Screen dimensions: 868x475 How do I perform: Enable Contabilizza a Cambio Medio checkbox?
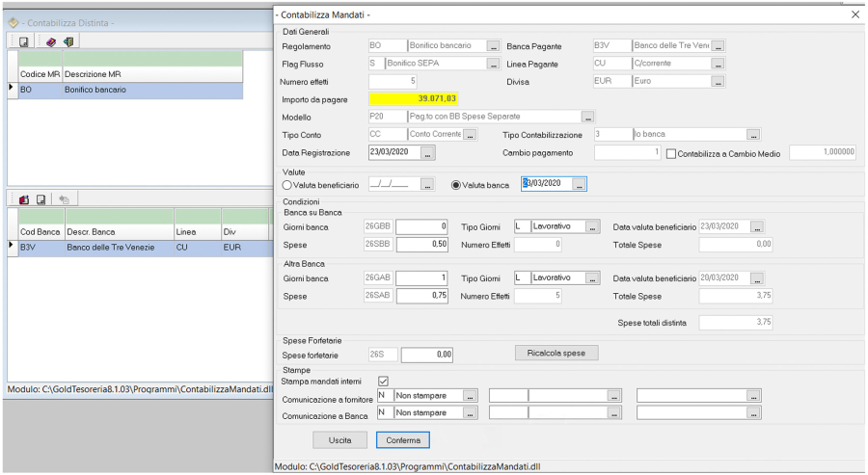tap(672, 153)
